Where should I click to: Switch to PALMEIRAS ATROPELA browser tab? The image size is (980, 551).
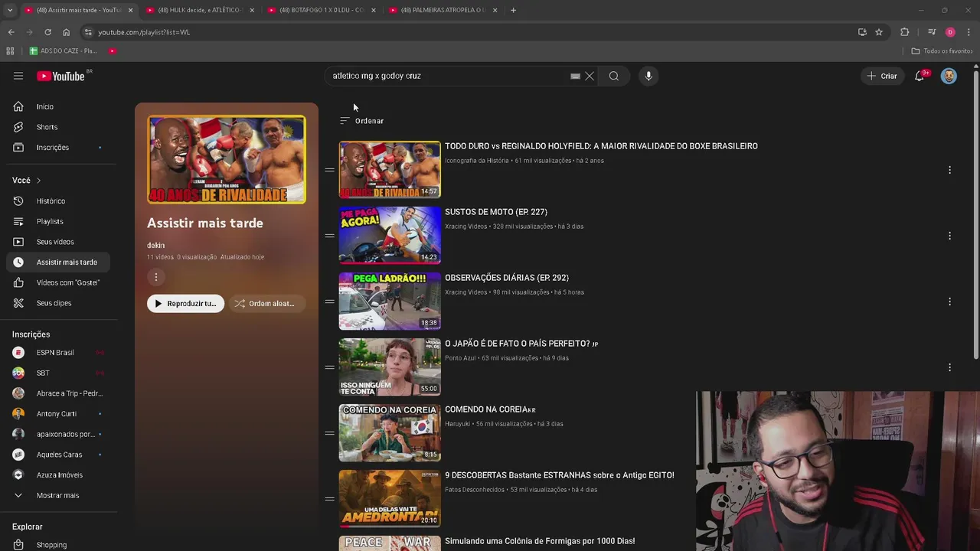[x=443, y=10]
